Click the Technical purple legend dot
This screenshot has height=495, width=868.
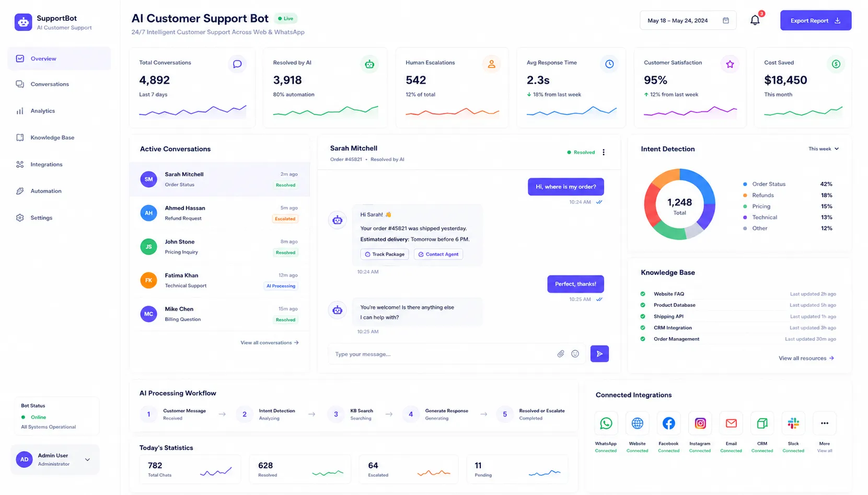click(x=745, y=217)
